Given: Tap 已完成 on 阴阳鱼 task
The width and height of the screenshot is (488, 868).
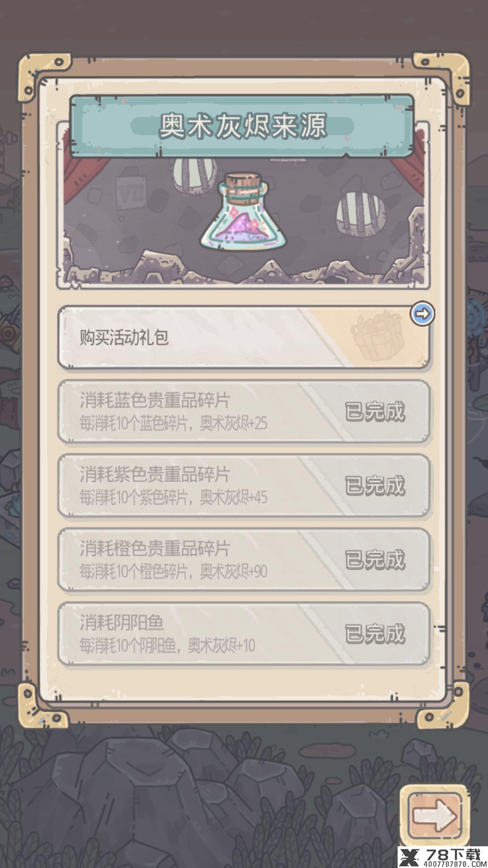Looking at the screenshot, I should (x=375, y=634).
